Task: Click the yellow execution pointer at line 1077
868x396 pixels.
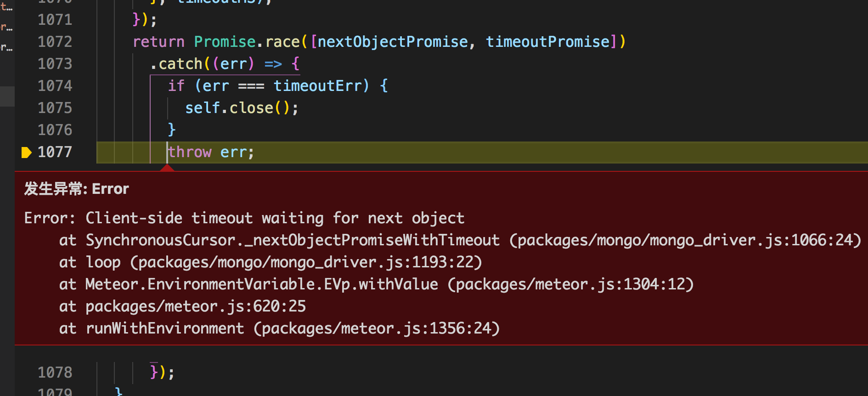Action: (26, 152)
